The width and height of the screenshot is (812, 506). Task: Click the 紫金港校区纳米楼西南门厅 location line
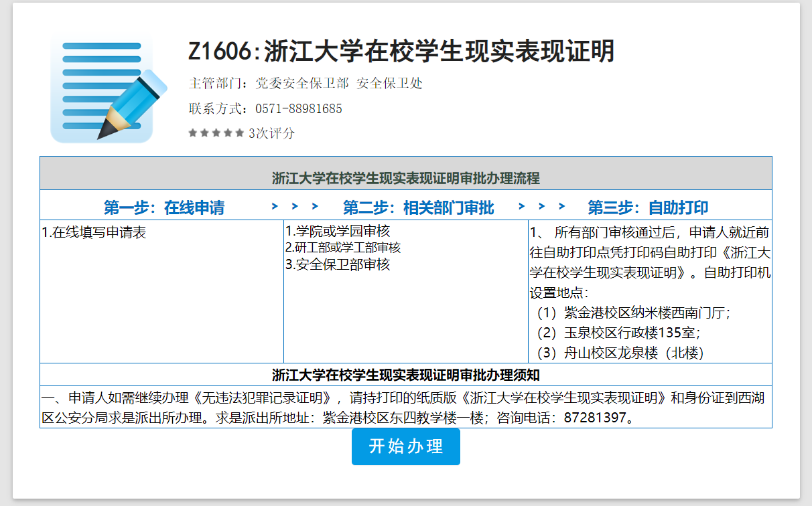click(x=633, y=313)
